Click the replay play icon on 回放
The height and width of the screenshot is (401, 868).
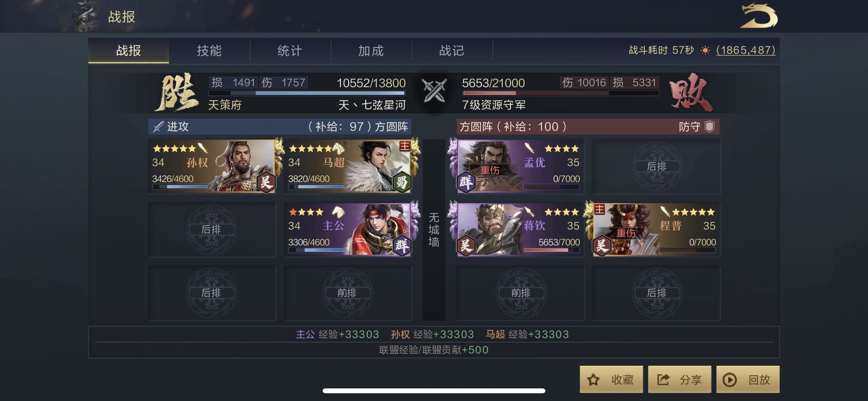click(729, 380)
